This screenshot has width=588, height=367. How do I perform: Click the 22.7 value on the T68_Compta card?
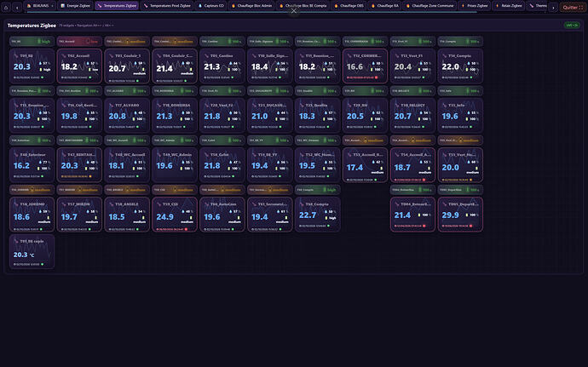[308, 215]
